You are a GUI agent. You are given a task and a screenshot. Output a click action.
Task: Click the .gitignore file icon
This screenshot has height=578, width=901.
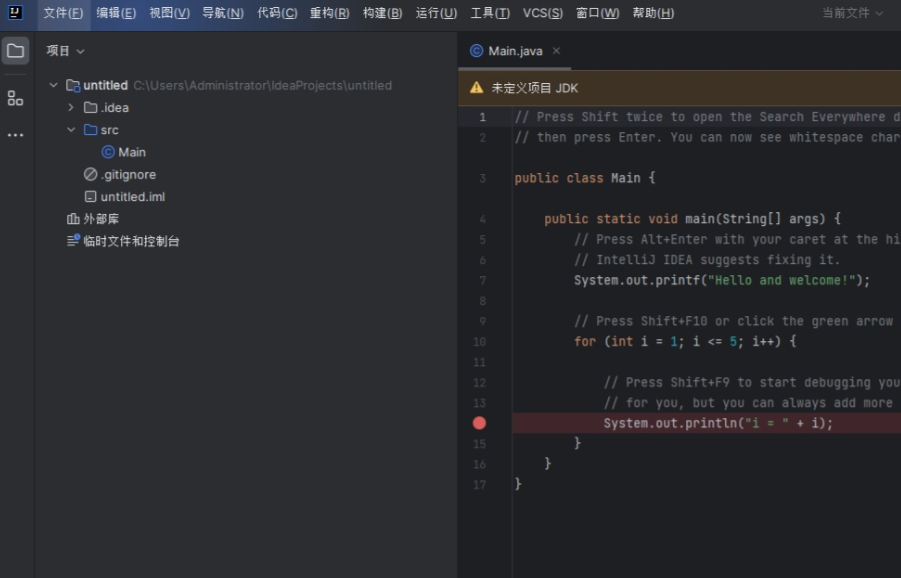[x=90, y=174]
